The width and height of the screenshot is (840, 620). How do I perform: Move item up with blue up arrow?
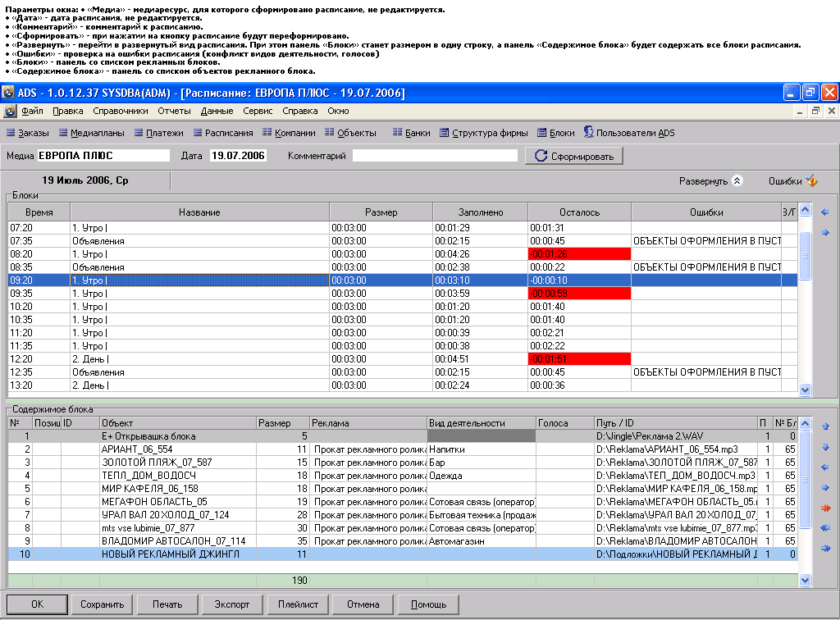[x=825, y=426]
